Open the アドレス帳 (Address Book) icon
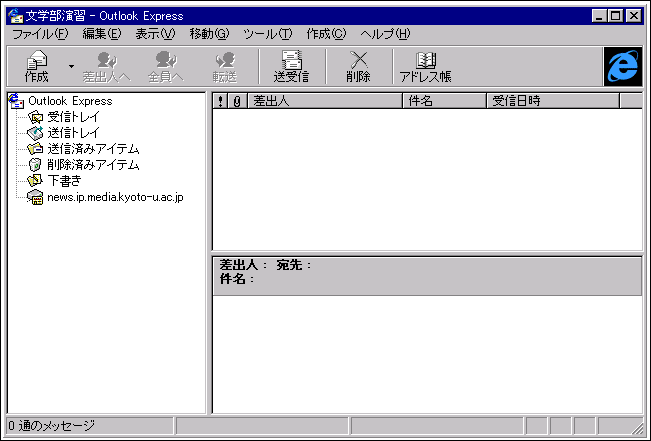This screenshot has height=441, width=651. pos(425,66)
